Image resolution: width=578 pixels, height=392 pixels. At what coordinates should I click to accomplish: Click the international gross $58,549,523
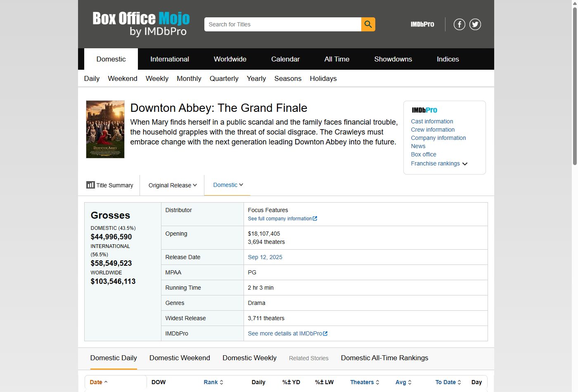tap(111, 263)
